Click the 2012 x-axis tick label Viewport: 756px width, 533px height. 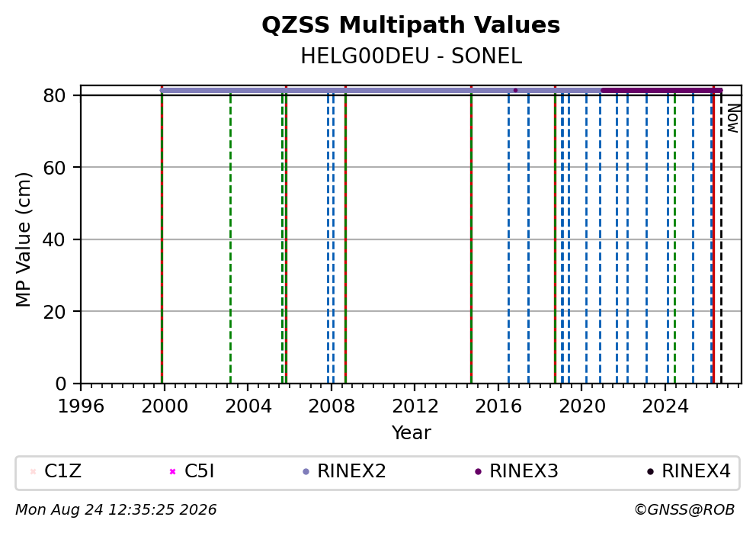415,406
